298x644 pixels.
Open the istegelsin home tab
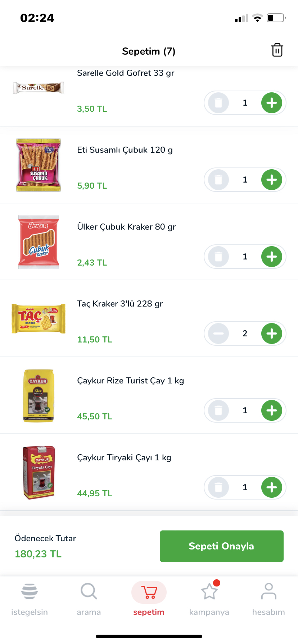[30, 599]
